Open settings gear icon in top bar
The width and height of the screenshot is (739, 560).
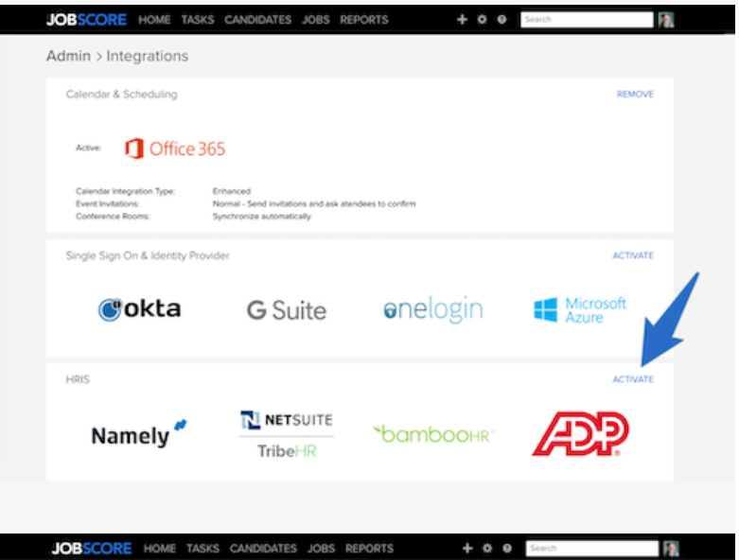[x=482, y=19]
